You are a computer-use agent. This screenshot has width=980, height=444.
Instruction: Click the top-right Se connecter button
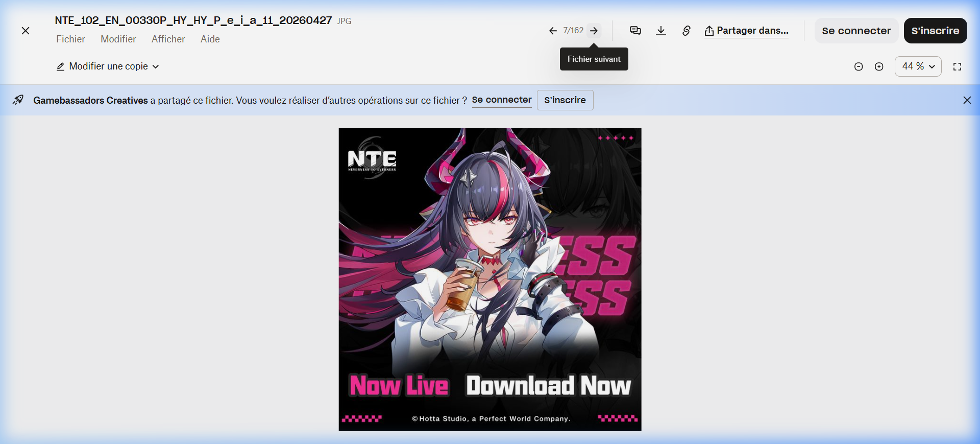pyautogui.click(x=856, y=31)
